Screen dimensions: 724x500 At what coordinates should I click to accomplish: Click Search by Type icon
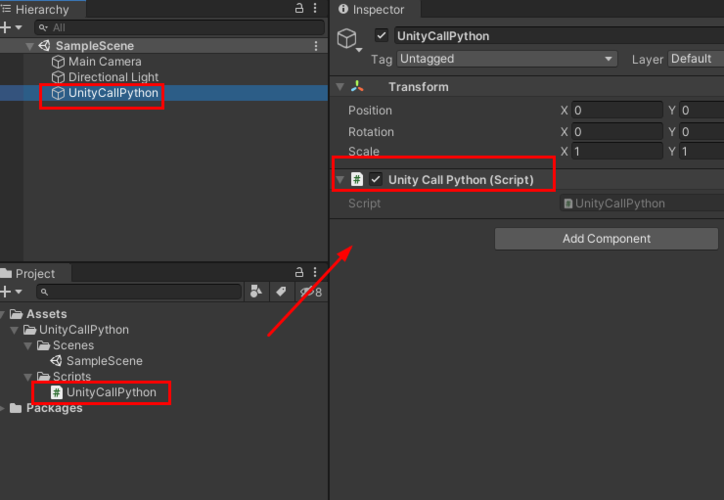[x=256, y=292]
